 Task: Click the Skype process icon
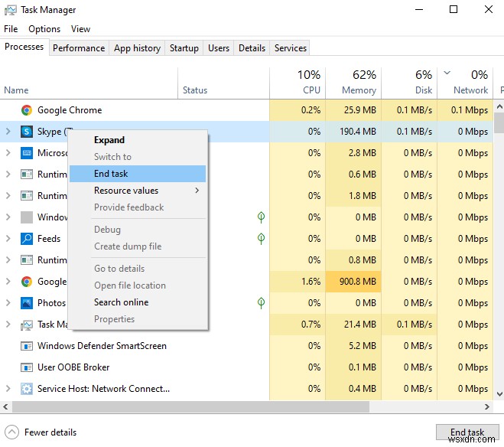[x=27, y=132]
